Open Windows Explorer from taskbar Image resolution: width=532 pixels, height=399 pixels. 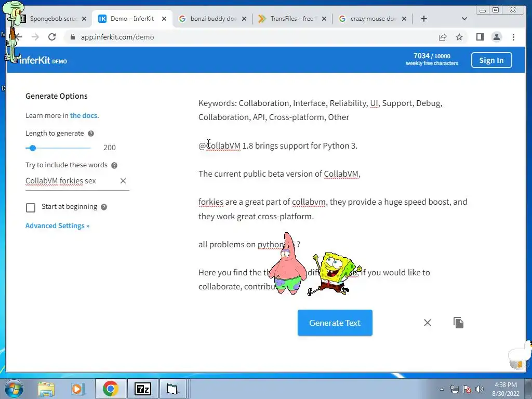[x=46, y=389]
